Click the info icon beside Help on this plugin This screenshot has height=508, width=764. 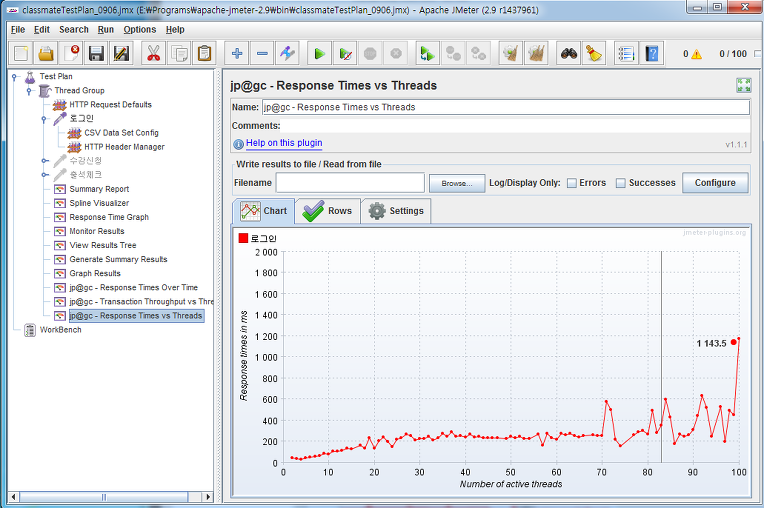tap(238, 144)
